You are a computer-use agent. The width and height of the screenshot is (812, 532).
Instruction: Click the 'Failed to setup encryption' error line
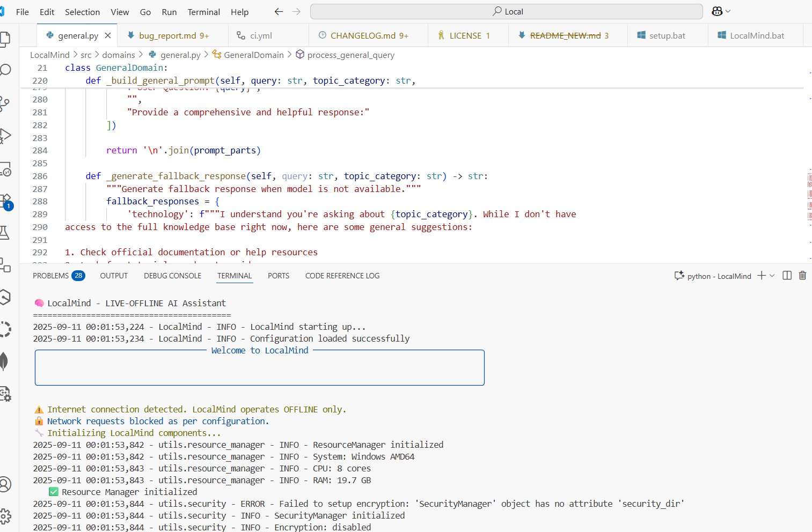coord(359,504)
